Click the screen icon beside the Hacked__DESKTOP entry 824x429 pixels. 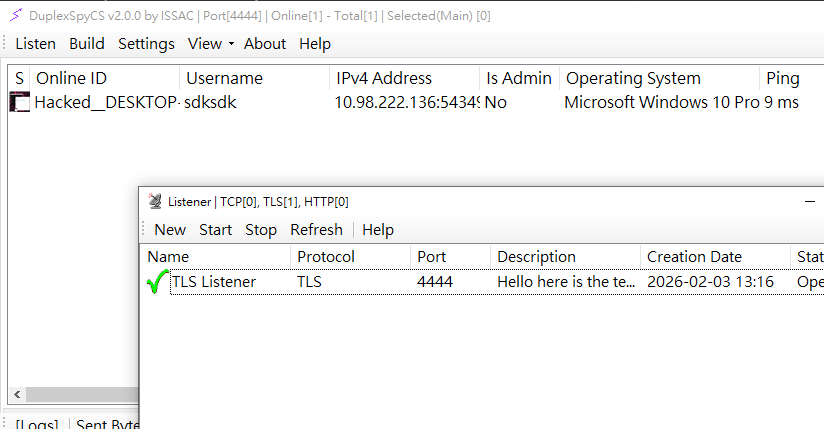click(x=19, y=102)
